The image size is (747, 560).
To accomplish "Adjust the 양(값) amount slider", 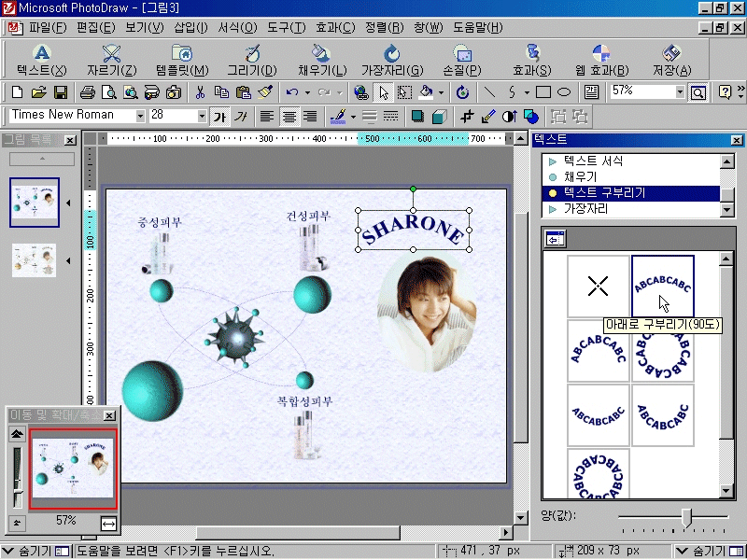I will (686, 517).
